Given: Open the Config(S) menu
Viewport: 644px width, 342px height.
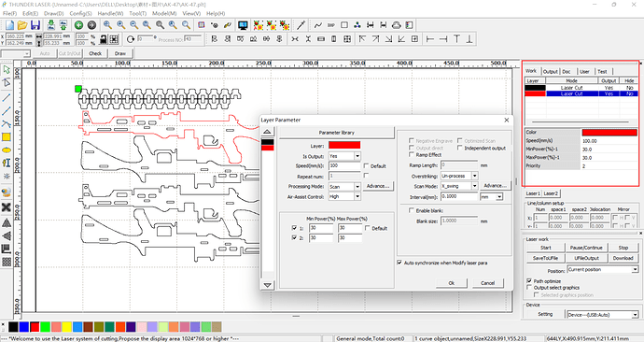Looking at the screenshot, I should pyautogui.click(x=80, y=14).
